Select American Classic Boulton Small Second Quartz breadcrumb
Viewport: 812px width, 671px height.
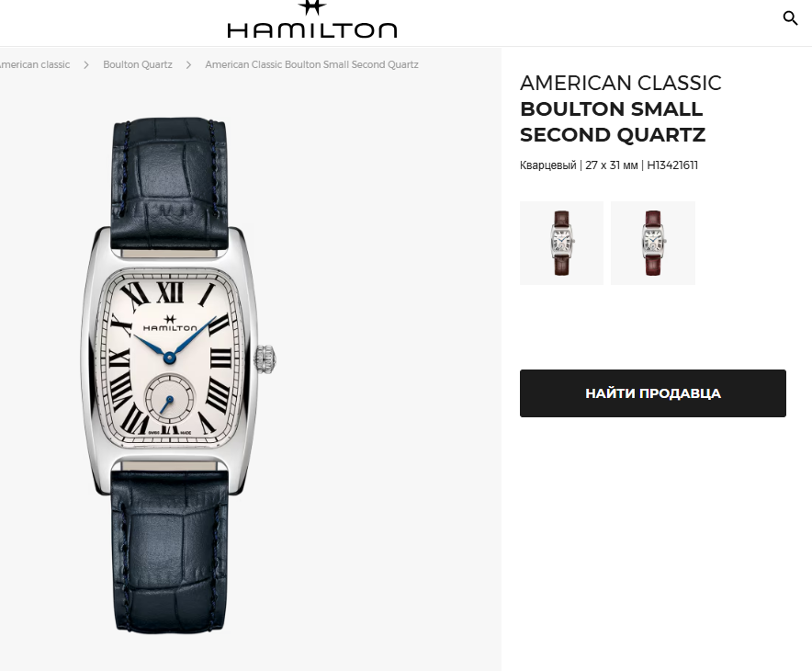311,64
